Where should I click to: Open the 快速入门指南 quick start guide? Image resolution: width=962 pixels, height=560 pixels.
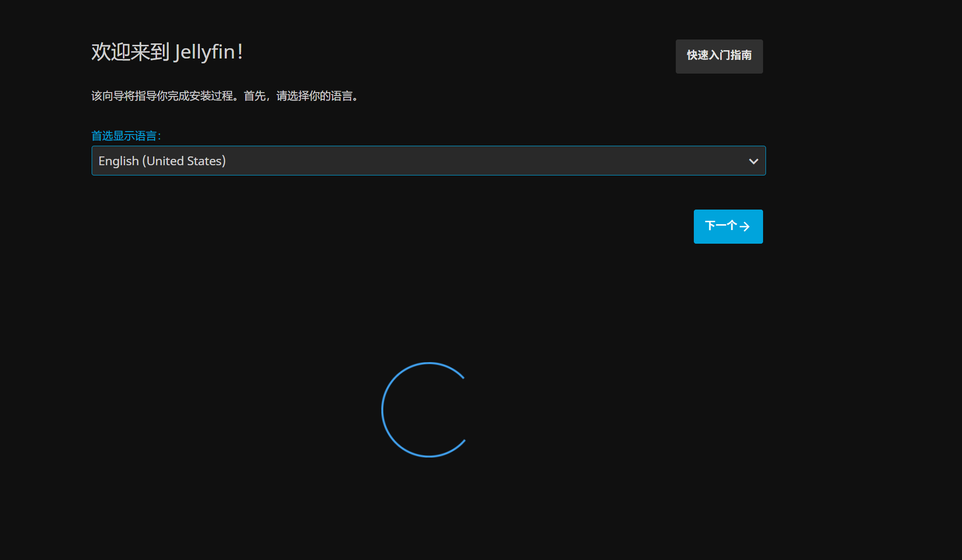[x=719, y=57]
